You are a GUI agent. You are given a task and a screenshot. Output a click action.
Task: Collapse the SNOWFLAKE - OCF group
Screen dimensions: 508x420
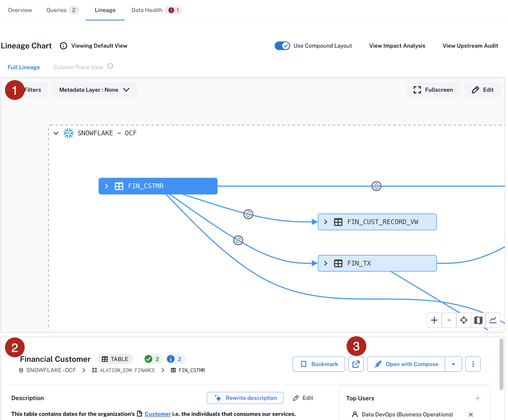pos(56,133)
